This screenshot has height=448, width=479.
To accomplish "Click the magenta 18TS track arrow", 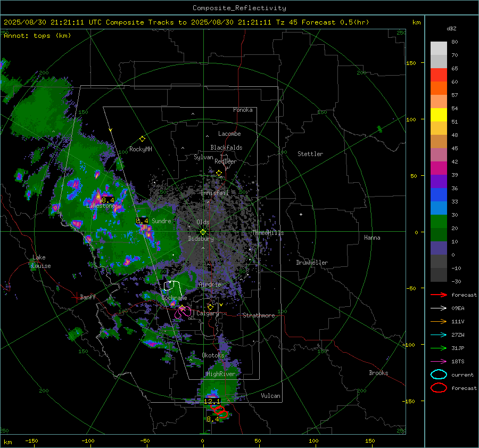I will [439, 362].
